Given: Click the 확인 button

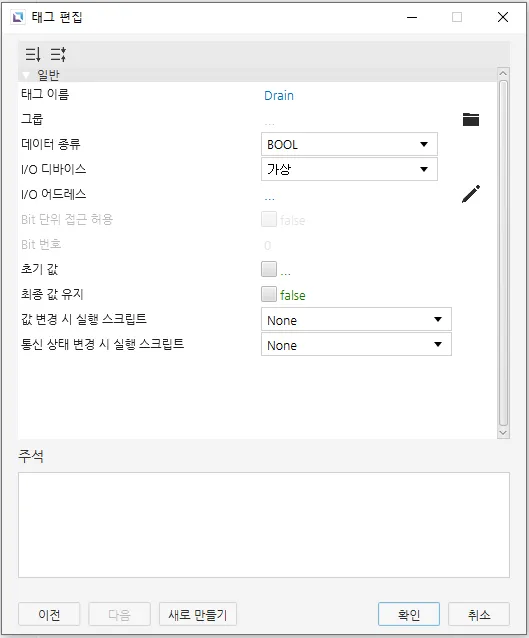Looking at the screenshot, I should click(409, 614).
